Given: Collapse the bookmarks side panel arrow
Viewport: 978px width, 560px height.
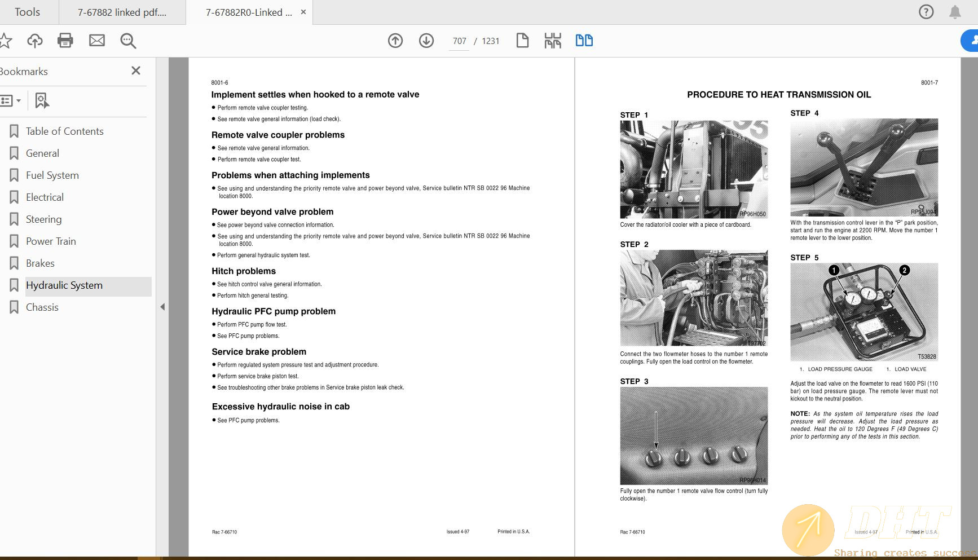Looking at the screenshot, I should click(162, 307).
